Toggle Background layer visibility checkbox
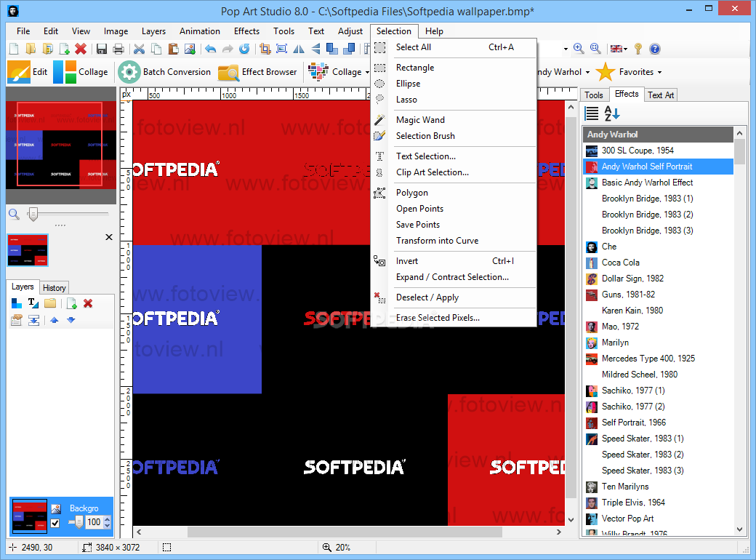Screen dimensions: 756x560 tap(55, 523)
